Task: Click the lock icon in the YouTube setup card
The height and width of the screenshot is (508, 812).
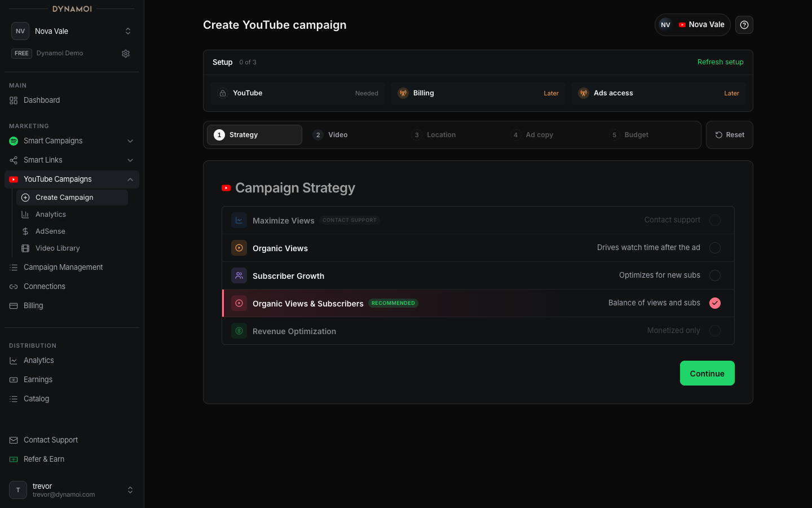Action: (223, 93)
